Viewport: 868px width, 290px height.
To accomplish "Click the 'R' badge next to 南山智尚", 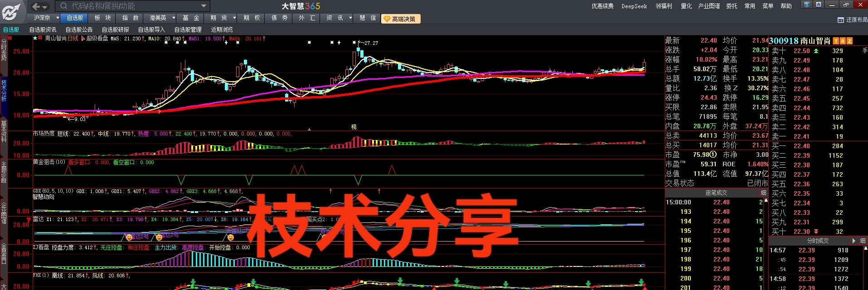I will [843, 41].
